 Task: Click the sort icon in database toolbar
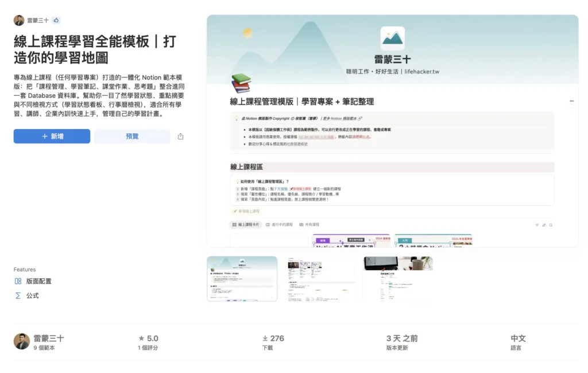click(544, 225)
